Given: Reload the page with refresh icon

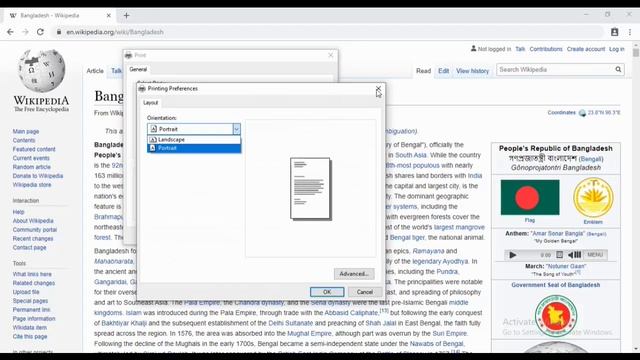Looking at the screenshot, I should point(40,32).
